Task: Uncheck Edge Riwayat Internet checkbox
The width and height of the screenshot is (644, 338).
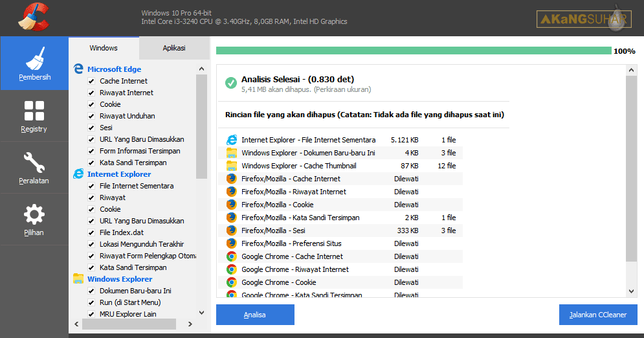Action: click(x=91, y=93)
